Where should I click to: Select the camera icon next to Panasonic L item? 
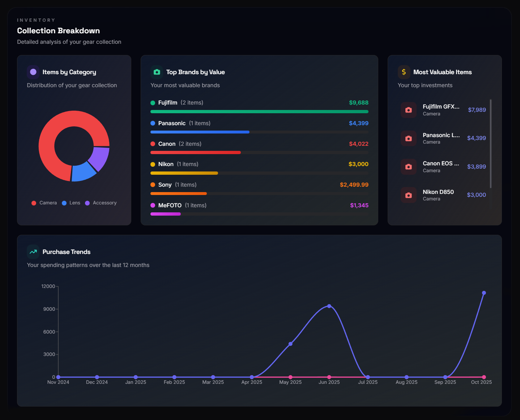pos(408,138)
